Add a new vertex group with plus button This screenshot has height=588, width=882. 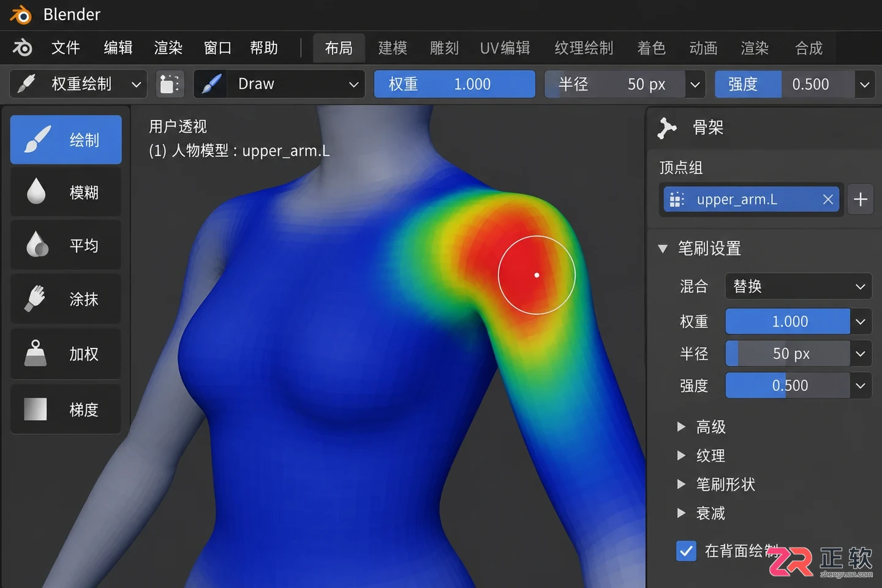tap(861, 199)
